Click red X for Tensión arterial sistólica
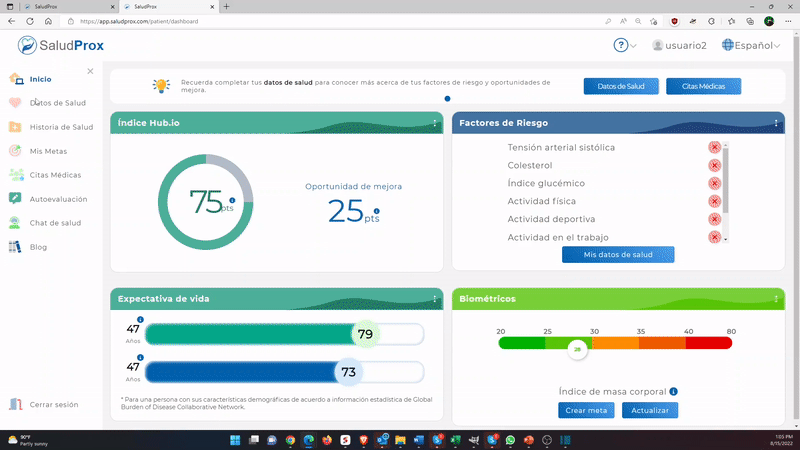The width and height of the screenshot is (800, 450). tap(714, 147)
